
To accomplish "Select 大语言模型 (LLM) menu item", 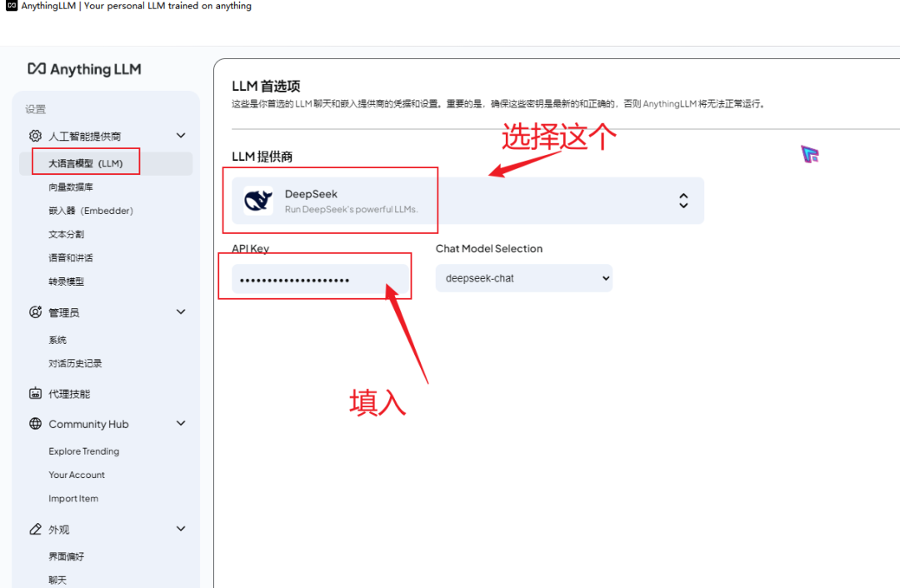I will click(x=106, y=163).
